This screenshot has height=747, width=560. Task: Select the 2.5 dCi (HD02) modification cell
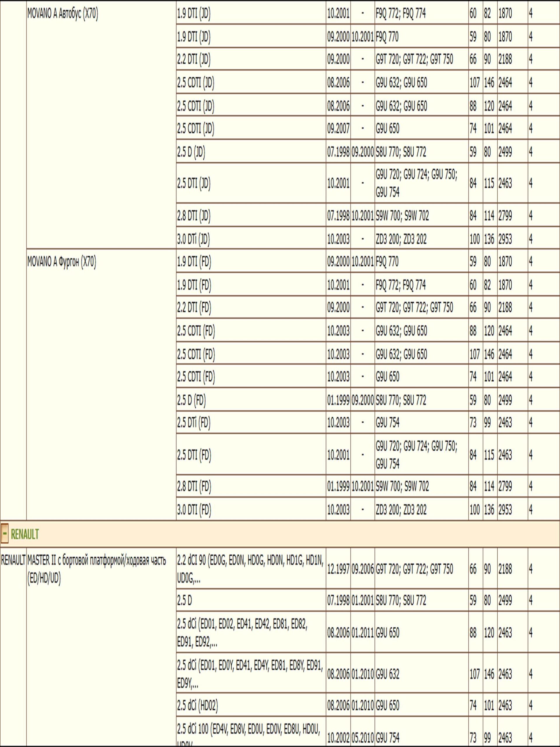click(x=197, y=706)
